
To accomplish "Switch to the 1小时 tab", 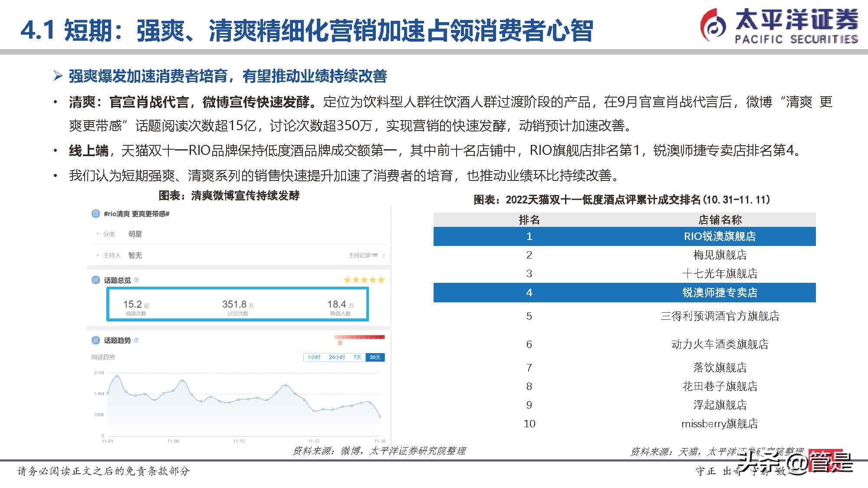I will coord(314,357).
